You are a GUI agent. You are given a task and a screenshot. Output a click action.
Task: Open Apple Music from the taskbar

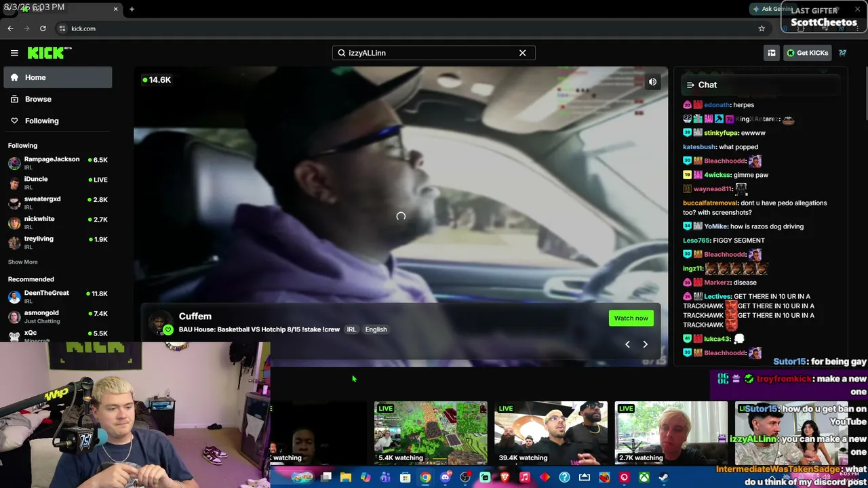tap(524, 477)
